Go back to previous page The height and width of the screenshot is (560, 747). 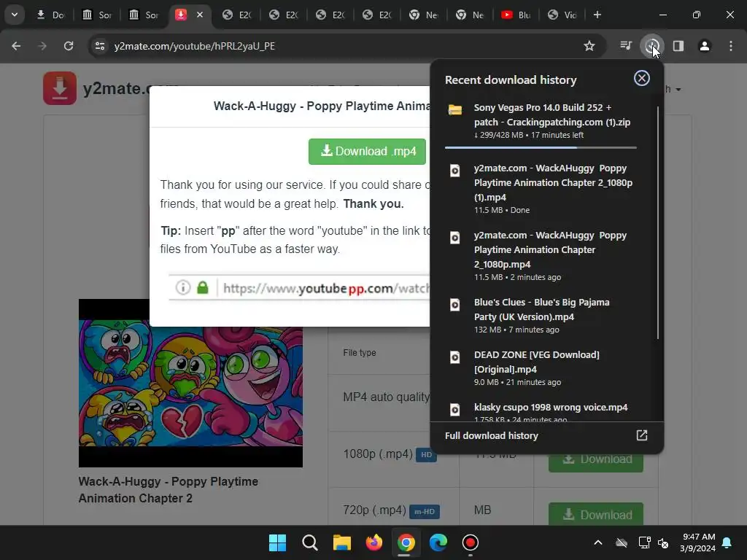pos(16,46)
